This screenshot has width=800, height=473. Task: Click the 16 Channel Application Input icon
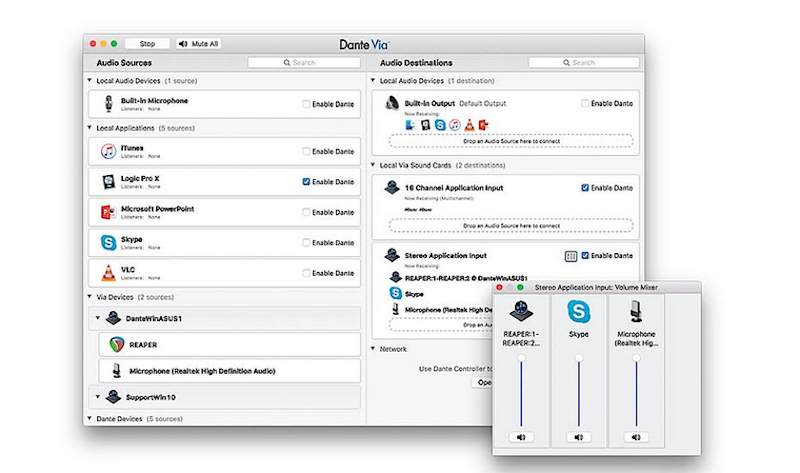(392, 187)
